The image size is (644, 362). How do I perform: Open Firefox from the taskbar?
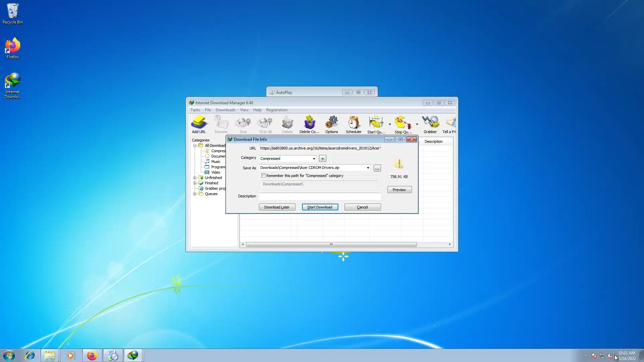coord(92,355)
